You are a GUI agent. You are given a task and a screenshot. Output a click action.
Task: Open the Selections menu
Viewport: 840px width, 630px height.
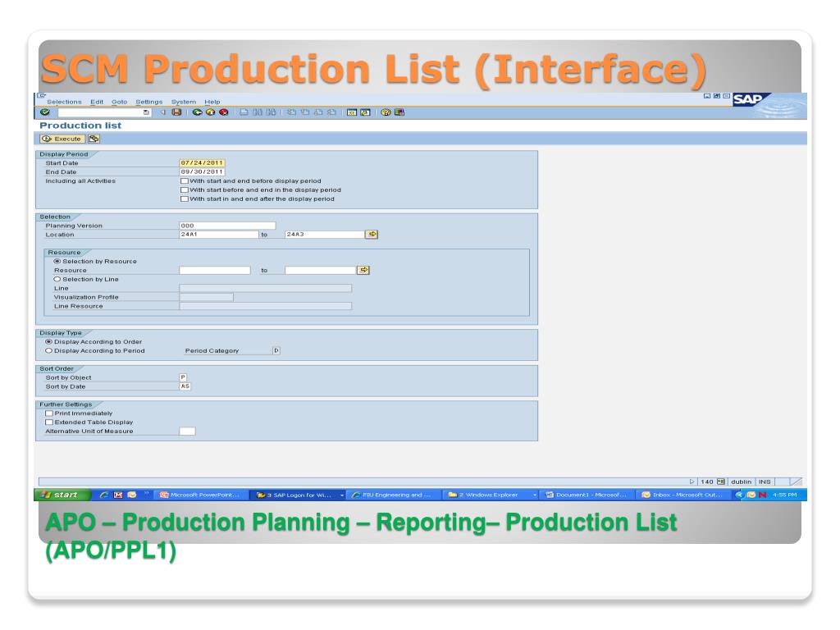[64, 102]
